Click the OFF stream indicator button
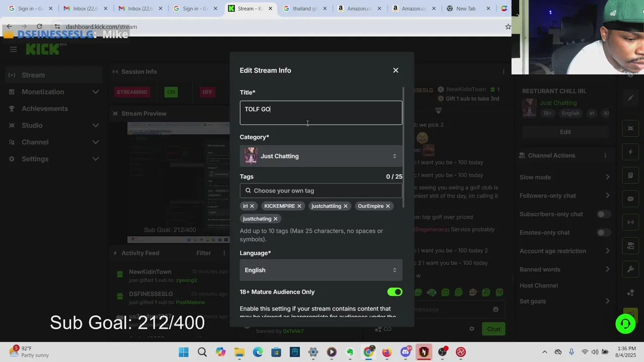The width and height of the screenshot is (644, 362). click(x=207, y=92)
